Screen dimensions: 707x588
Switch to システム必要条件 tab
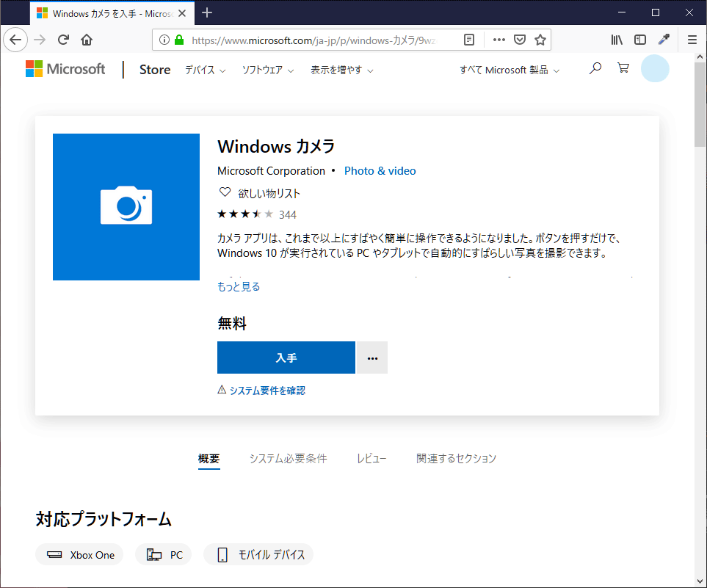coord(288,459)
